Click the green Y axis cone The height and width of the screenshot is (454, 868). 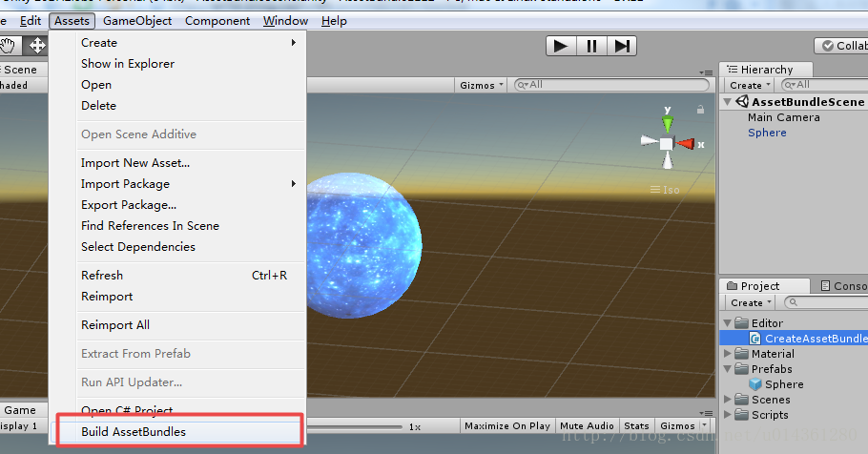[x=668, y=123]
